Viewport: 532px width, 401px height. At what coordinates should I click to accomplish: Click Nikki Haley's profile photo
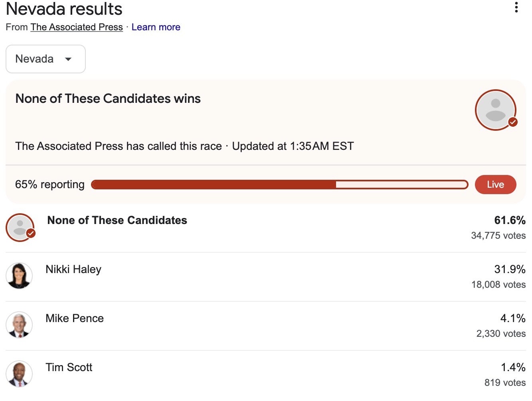pyautogui.click(x=19, y=276)
